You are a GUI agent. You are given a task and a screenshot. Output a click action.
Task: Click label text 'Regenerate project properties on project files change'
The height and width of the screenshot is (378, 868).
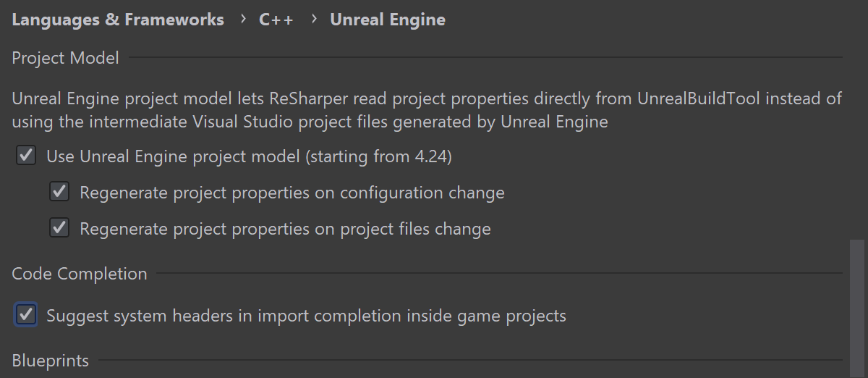[285, 229]
